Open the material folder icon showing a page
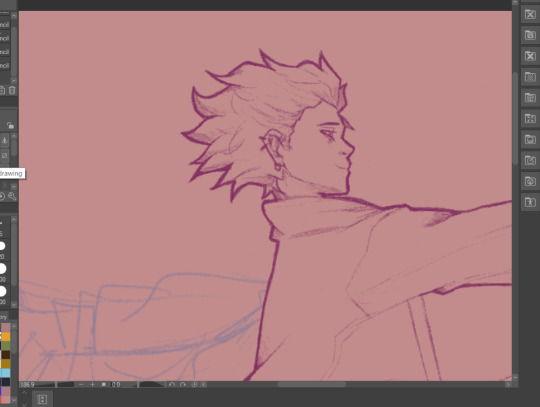This screenshot has width=540, height=407. click(x=530, y=35)
